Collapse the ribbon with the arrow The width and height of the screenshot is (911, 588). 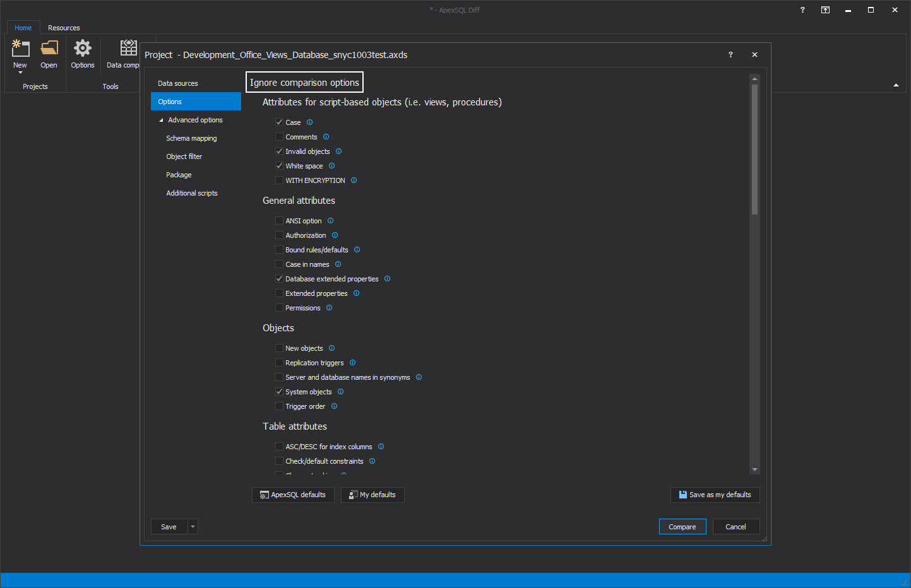(x=896, y=85)
